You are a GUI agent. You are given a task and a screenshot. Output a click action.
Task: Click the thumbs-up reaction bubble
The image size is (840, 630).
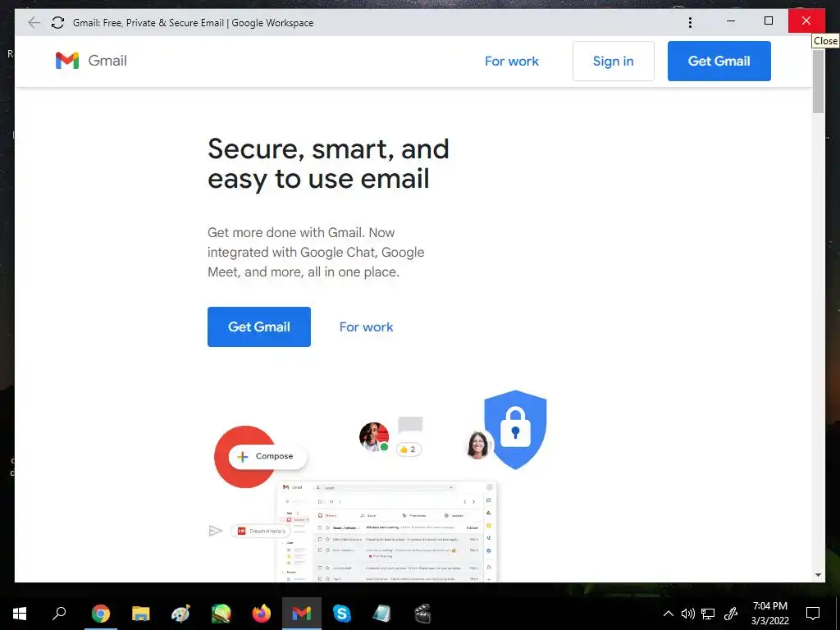(x=409, y=450)
